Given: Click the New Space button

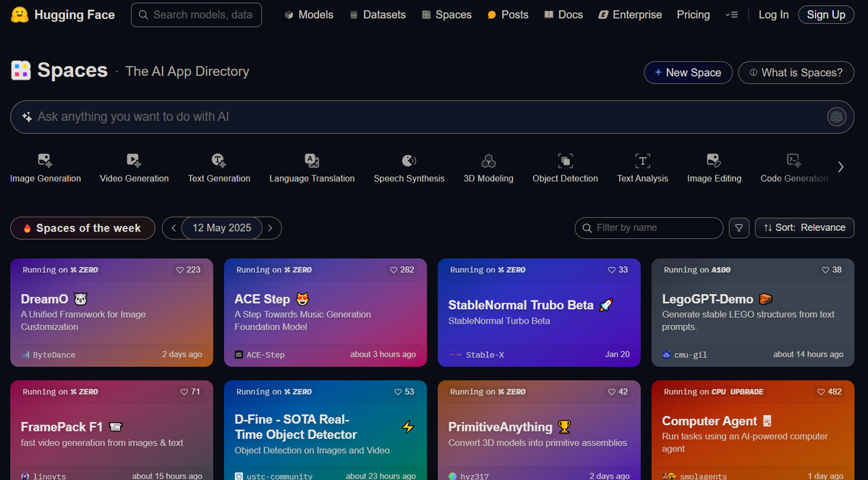Looking at the screenshot, I should pos(688,72).
